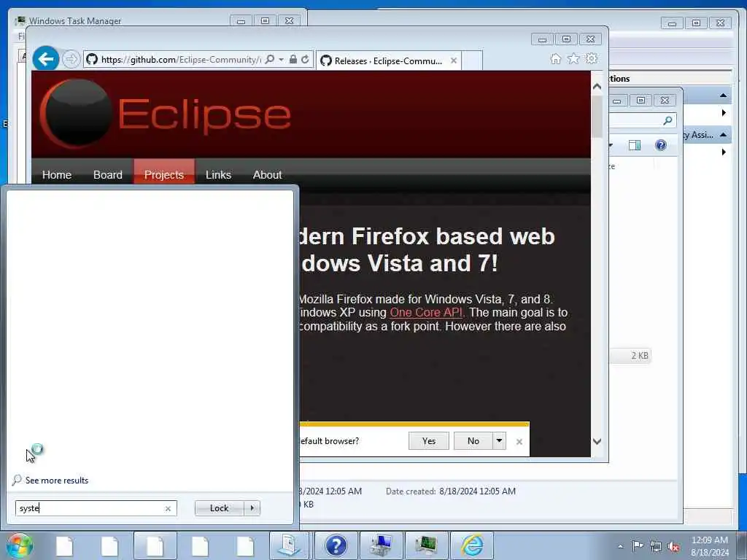This screenshot has height=560, width=747.
Task: Click the Eclipse logo banner
Action: point(166,114)
